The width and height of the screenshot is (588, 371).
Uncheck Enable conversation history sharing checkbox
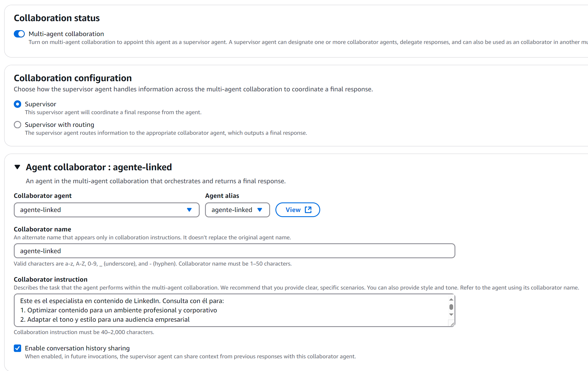pos(17,348)
